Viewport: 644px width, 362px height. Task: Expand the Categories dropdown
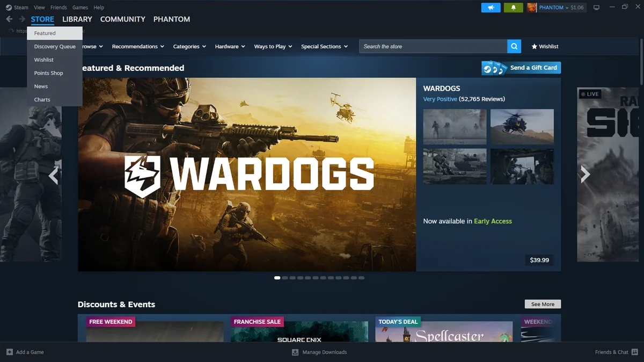point(189,47)
